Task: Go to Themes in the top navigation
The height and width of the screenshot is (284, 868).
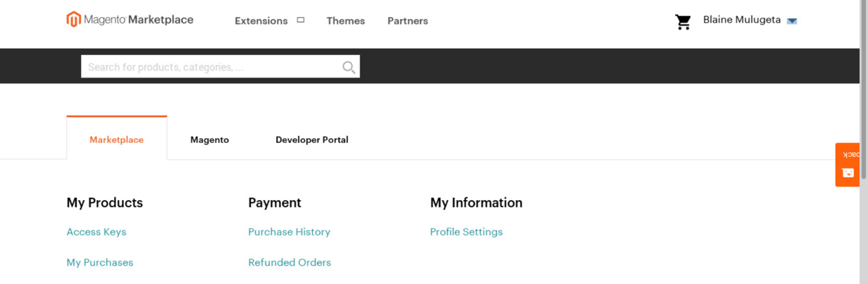Action: click(x=346, y=21)
